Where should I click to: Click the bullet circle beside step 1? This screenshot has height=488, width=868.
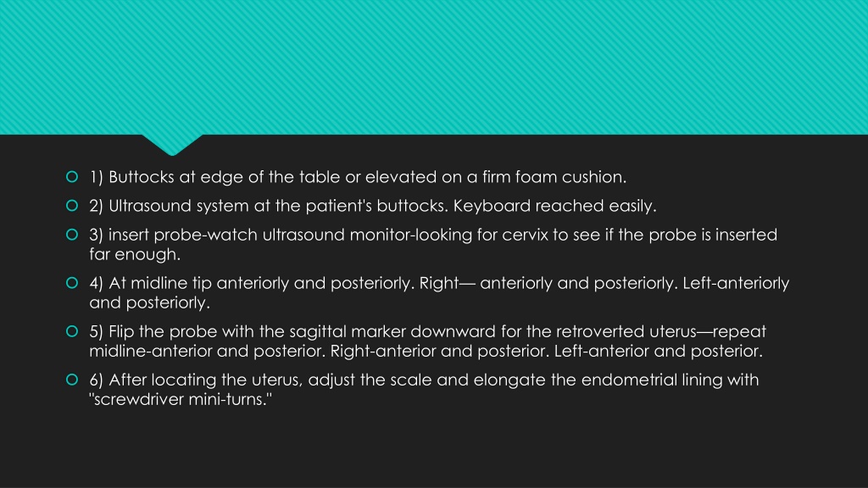(72, 176)
